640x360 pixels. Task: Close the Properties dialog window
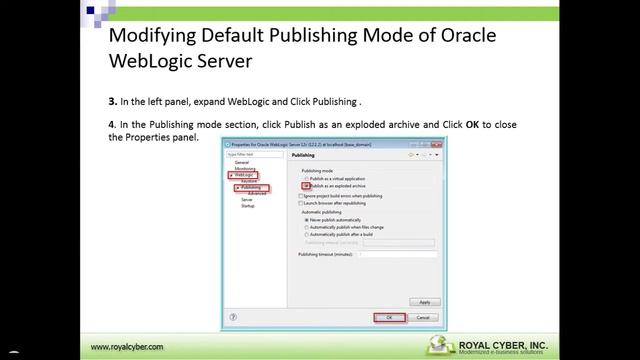(x=436, y=144)
